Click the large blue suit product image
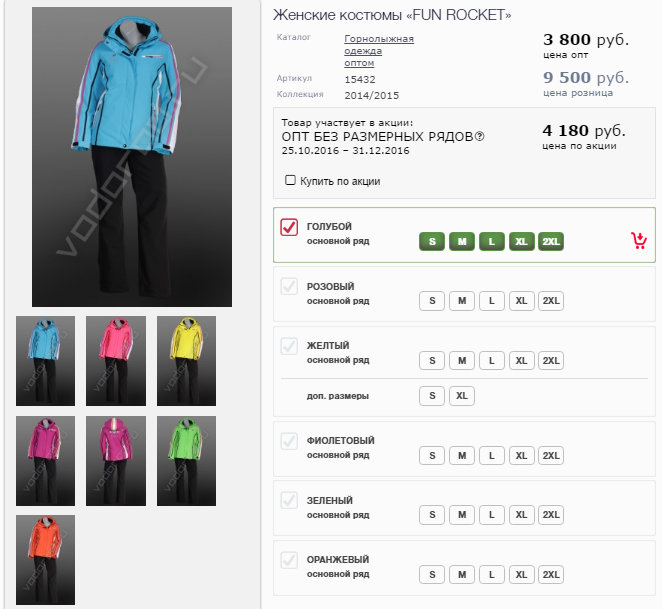Viewport: 662px width, 609px height. tap(132, 157)
